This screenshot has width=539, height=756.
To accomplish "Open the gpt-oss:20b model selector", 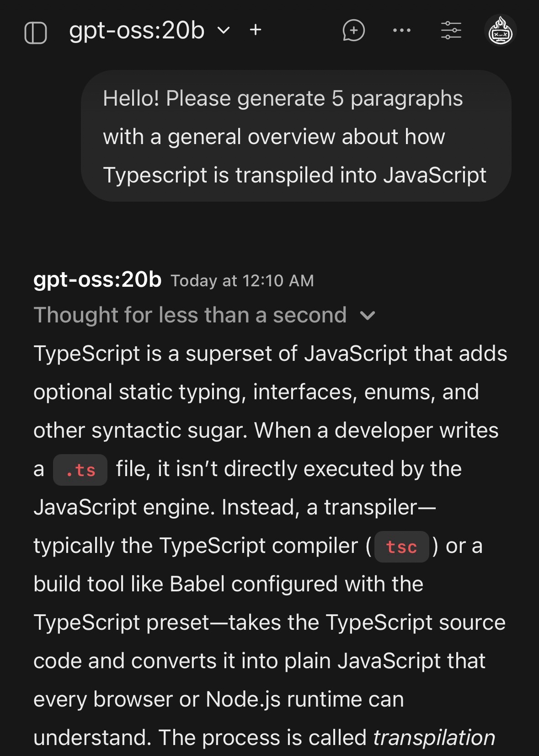I will 136,31.
